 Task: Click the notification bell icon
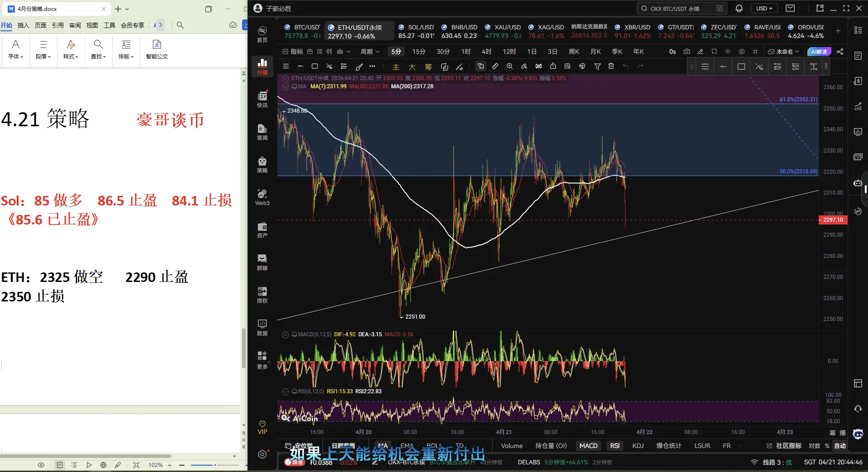pyautogui.click(x=739, y=8)
